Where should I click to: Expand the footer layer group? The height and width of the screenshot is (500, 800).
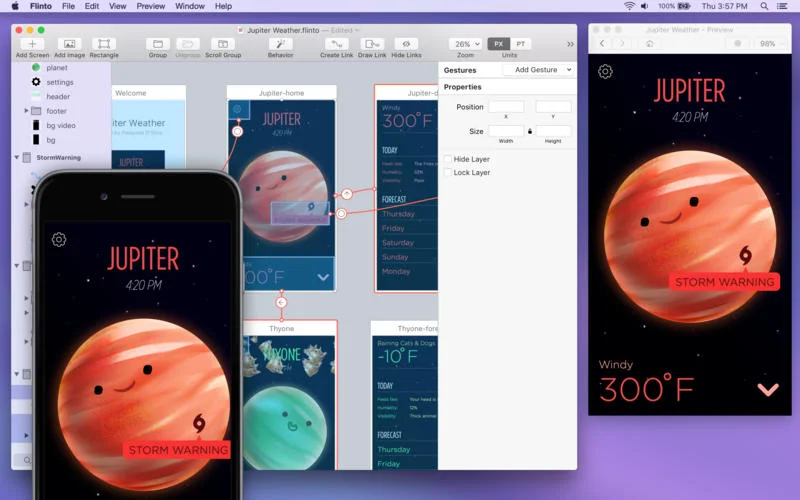tap(26, 111)
